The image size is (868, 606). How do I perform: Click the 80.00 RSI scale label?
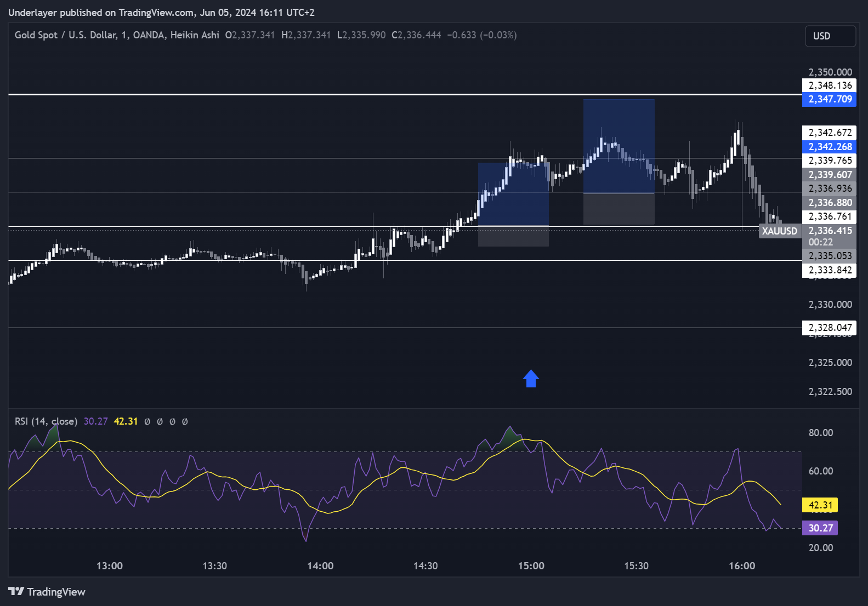pos(821,433)
